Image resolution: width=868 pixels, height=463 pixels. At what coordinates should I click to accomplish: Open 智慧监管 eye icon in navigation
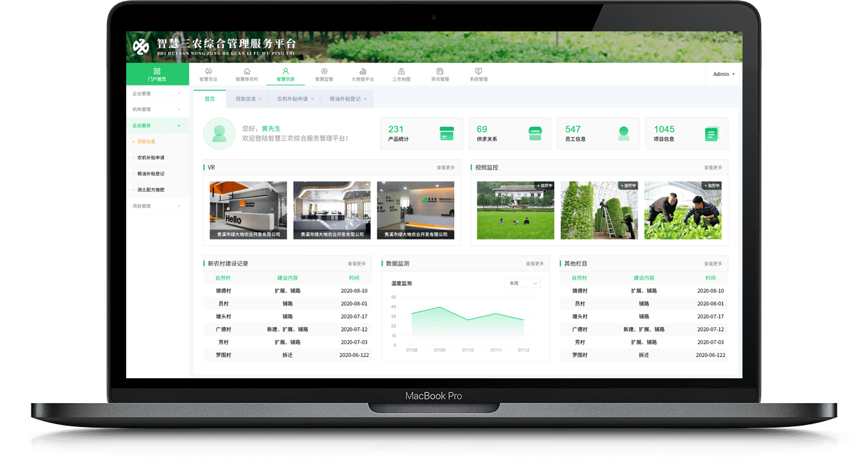pyautogui.click(x=324, y=71)
